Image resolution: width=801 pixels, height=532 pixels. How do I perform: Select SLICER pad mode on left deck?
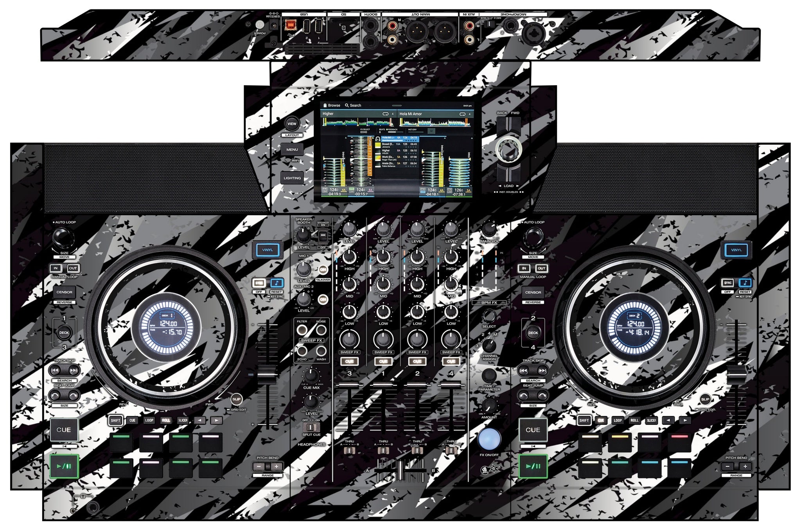(x=183, y=421)
